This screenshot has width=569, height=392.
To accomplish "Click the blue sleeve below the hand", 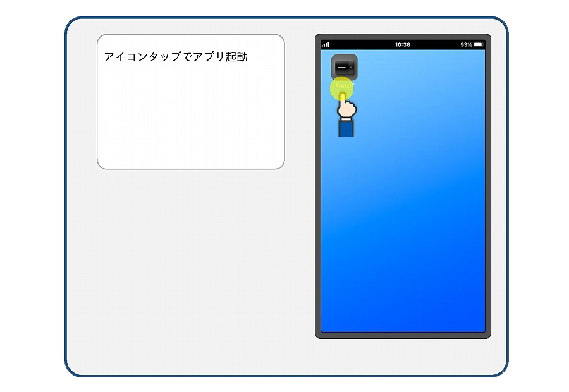I will (345, 128).
